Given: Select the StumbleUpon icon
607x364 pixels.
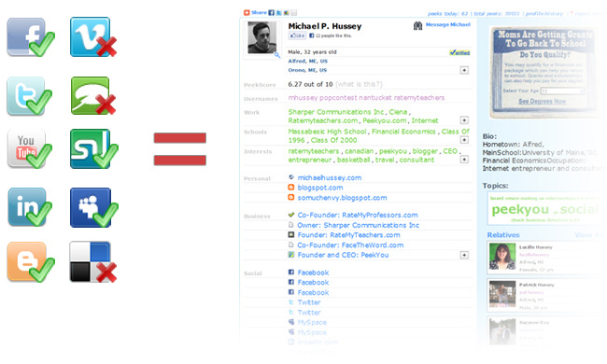Looking at the screenshot, I should click(93, 149).
